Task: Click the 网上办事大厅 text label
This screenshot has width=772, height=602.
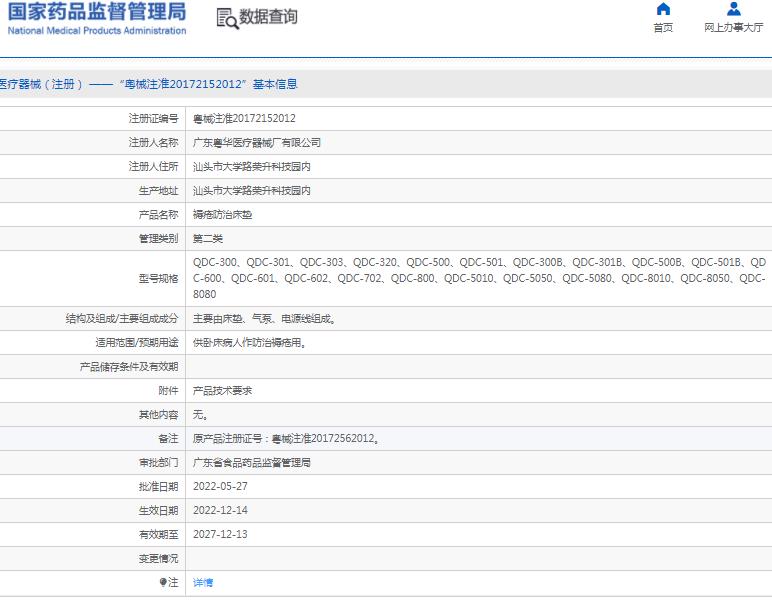Action: pos(733,28)
